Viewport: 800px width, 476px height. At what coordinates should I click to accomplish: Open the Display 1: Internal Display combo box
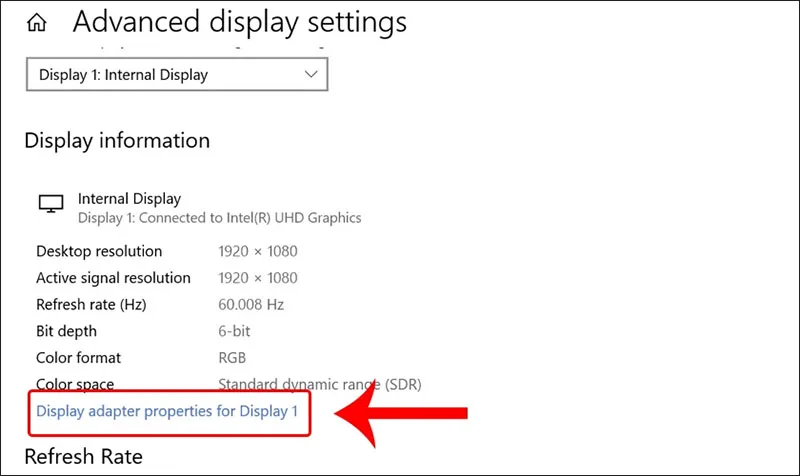click(177, 74)
